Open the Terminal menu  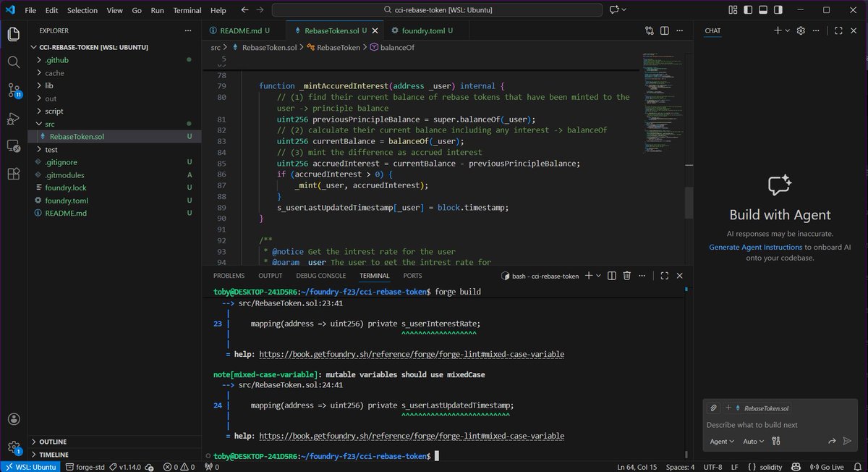coord(187,10)
